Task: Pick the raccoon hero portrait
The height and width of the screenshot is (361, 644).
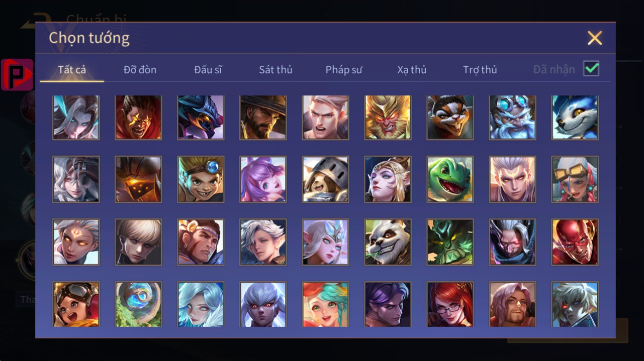Action: [450, 117]
